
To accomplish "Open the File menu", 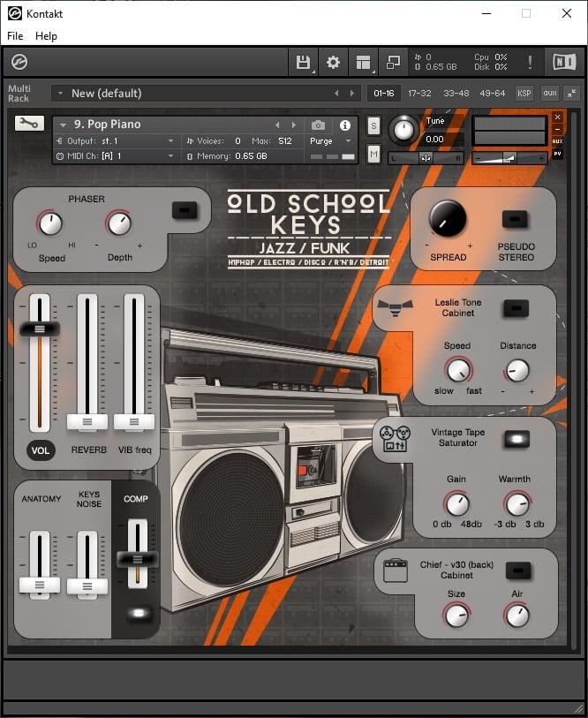I will (15, 36).
